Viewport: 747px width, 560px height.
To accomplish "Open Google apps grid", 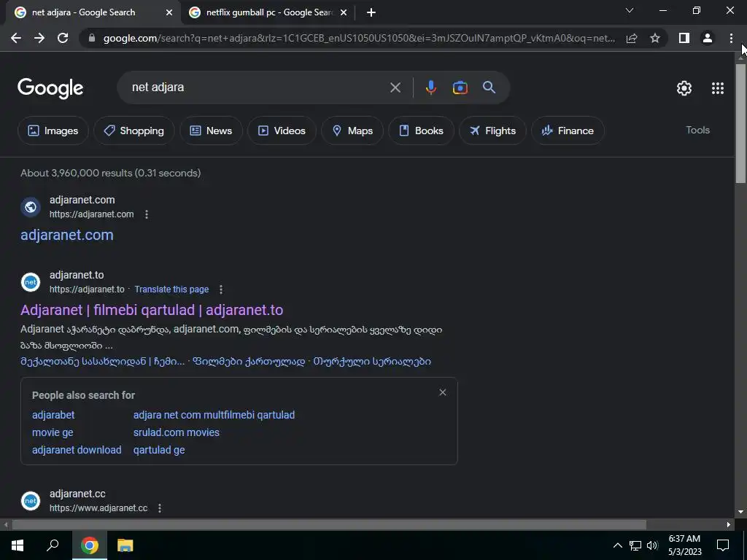I will point(718,88).
